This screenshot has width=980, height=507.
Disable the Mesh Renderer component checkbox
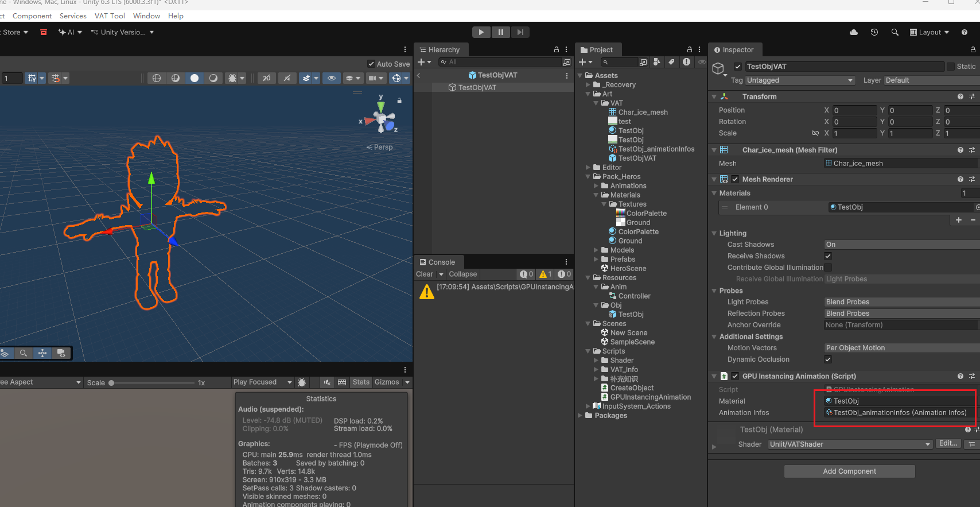tap(735, 179)
